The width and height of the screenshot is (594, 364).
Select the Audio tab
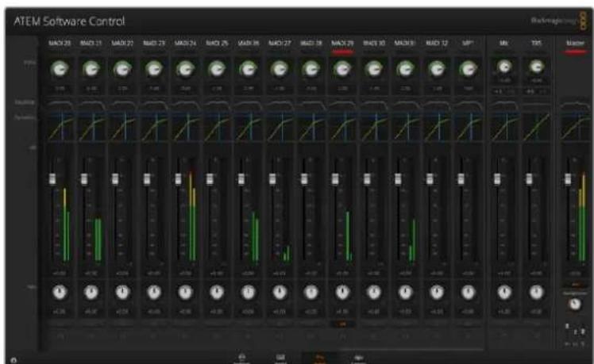[319, 358]
